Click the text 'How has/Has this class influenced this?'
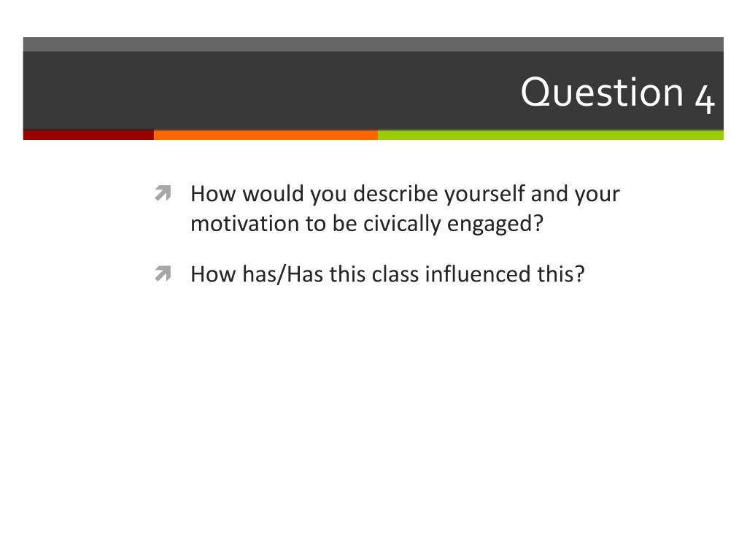This screenshot has width=747, height=560. [387, 274]
